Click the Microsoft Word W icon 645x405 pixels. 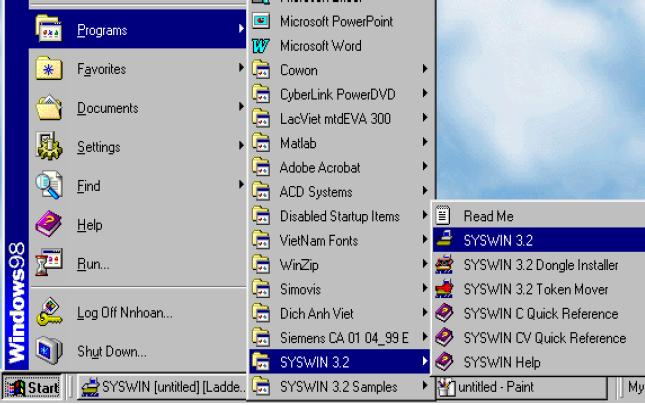261,46
